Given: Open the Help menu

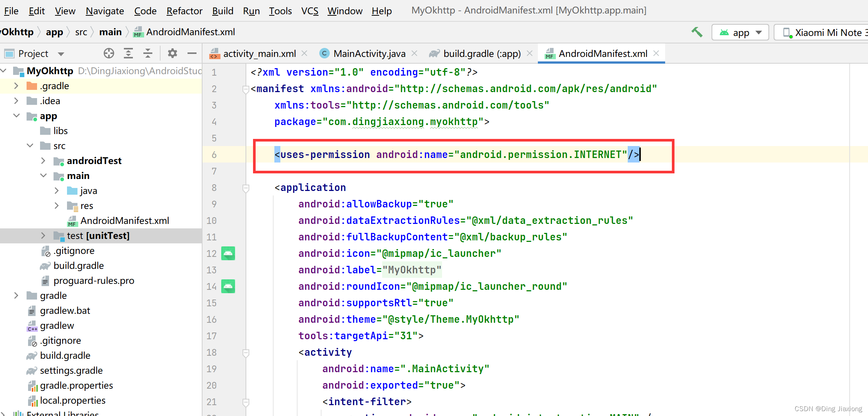Looking at the screenshot, I should [x=382, y=11].
